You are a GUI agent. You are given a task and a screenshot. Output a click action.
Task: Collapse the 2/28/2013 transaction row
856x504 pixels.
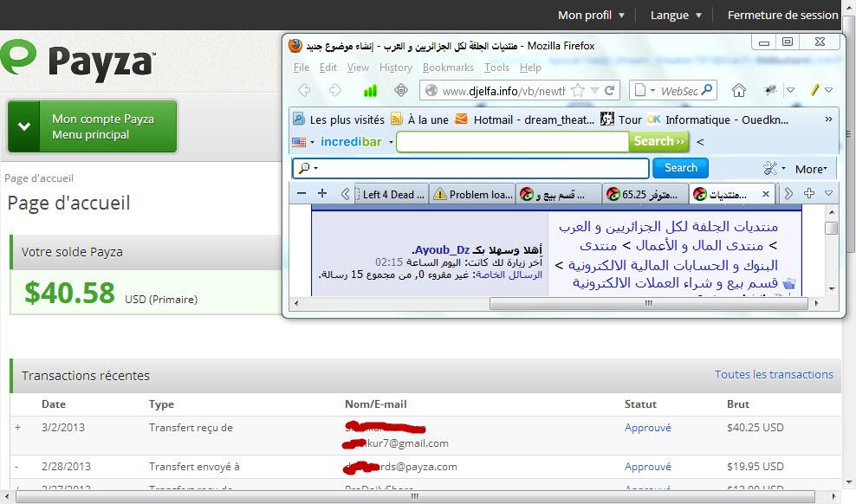point(17,467)
